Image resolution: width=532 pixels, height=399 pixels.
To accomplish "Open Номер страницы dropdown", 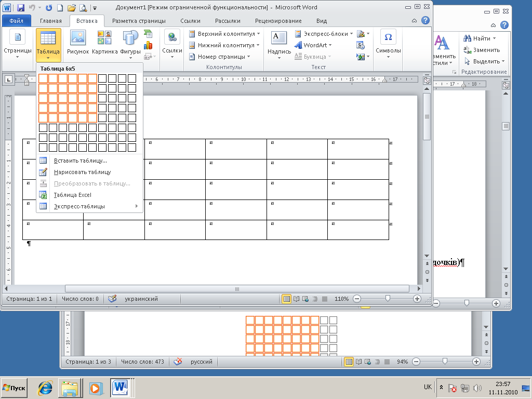I will tap(220, 57).
